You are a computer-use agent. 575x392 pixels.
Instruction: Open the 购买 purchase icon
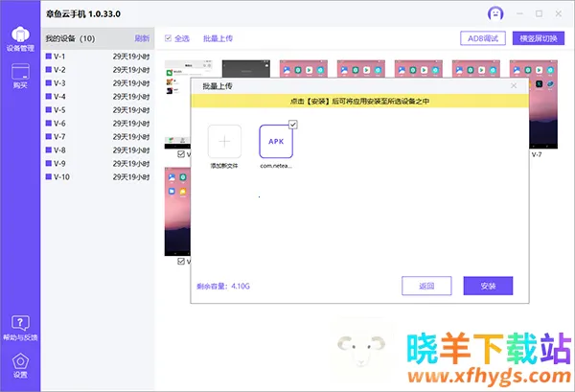[19, 75]
